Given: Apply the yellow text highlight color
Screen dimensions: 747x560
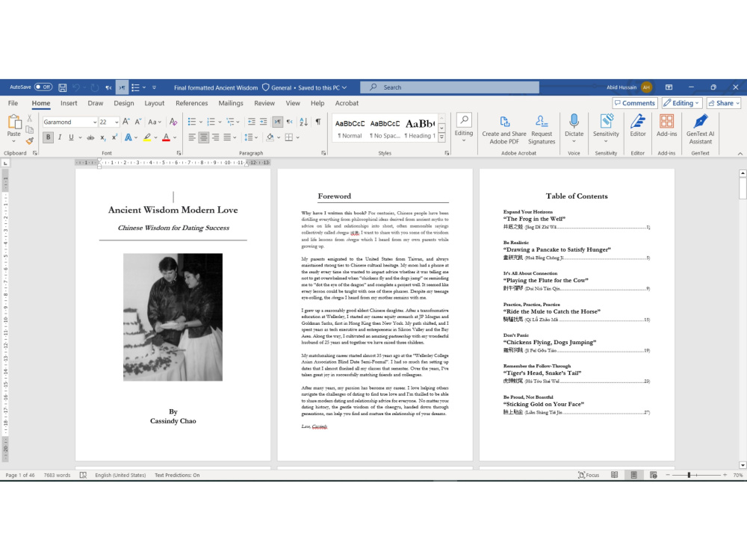Looking at the screenshot, I should point(147,137).
